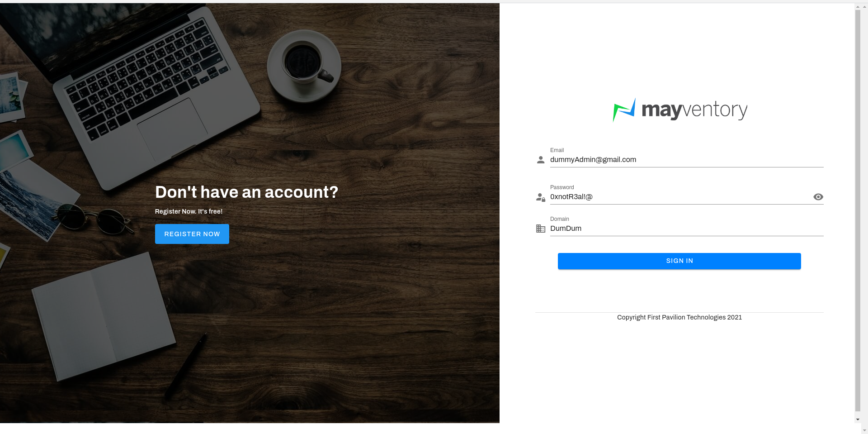868x434 pixels.
Task: Click the copyright First Pavilion Technologies text
Action: click(679, 317)
